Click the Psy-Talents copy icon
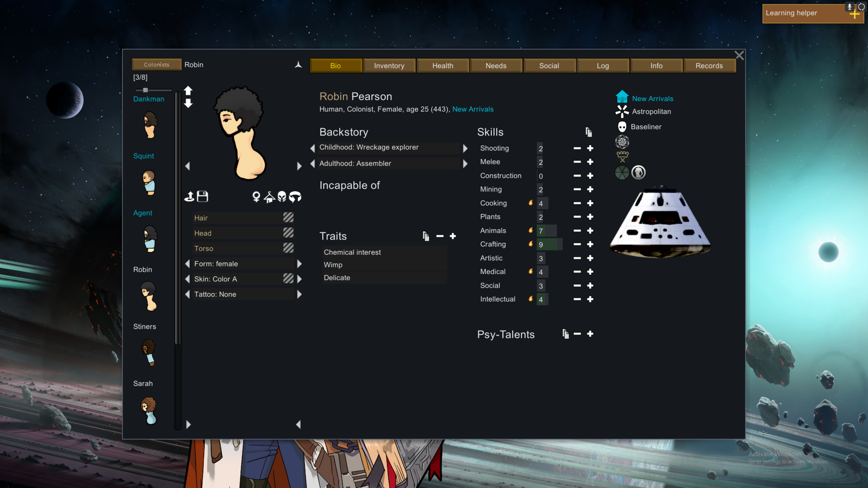The image size is (868, 488). coord(566,334)
